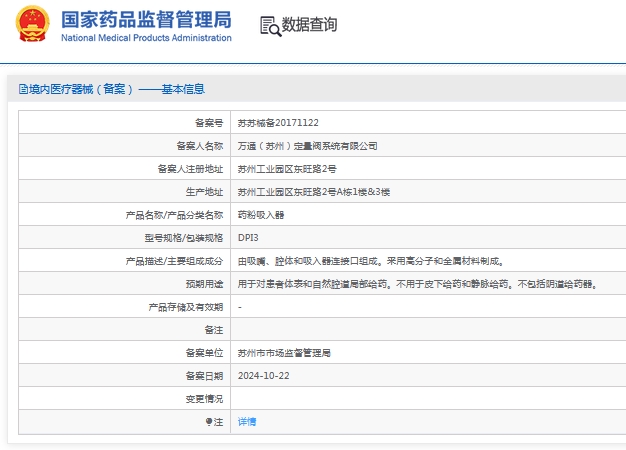Viewport: 626px width, 450px height.
Task: Click the 数据查询 heading text
Action: (x=309, y=24)
